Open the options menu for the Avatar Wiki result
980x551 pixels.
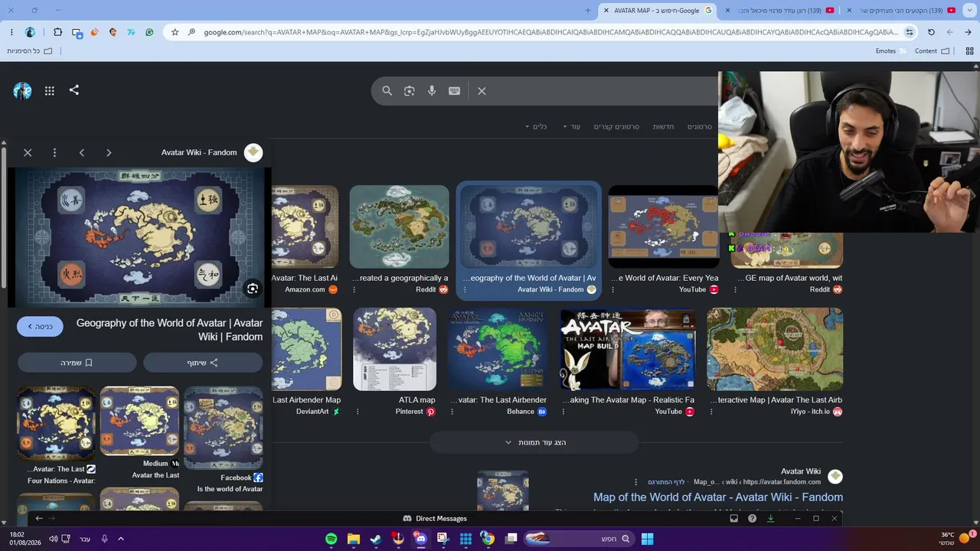tap(635, 482)
